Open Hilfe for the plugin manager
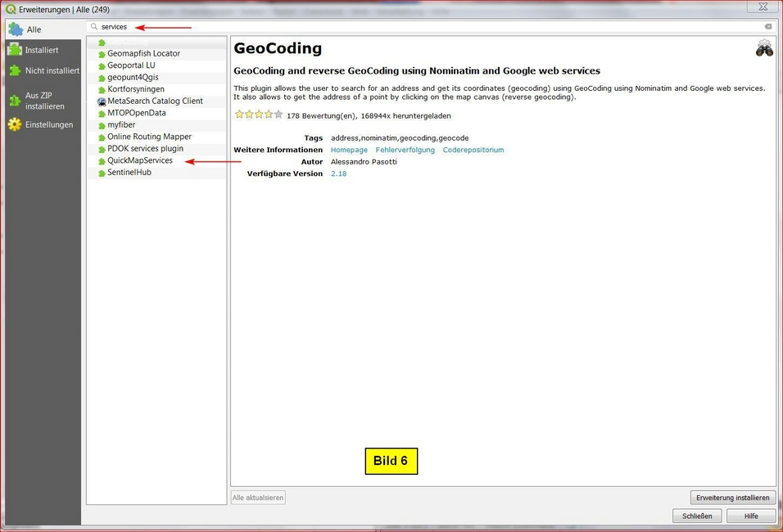Image resolution: width=783 pixels, height=532 pixels. click(750, 516)
